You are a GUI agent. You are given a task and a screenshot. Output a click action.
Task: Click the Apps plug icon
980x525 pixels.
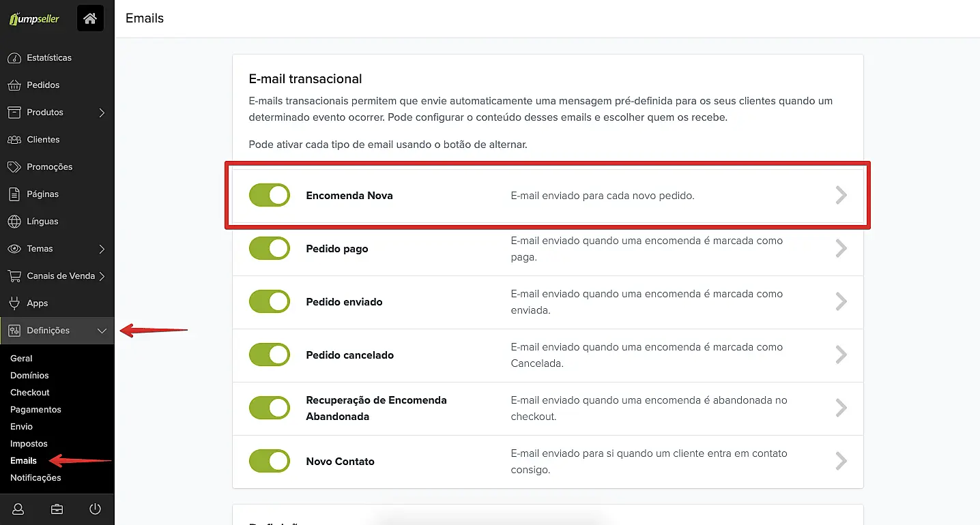(x=14, y=303)
